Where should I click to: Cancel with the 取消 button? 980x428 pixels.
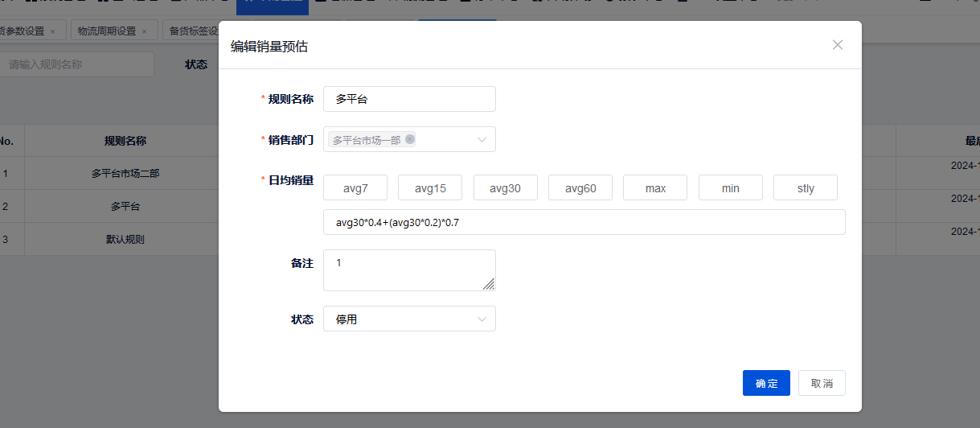[822, 383]
